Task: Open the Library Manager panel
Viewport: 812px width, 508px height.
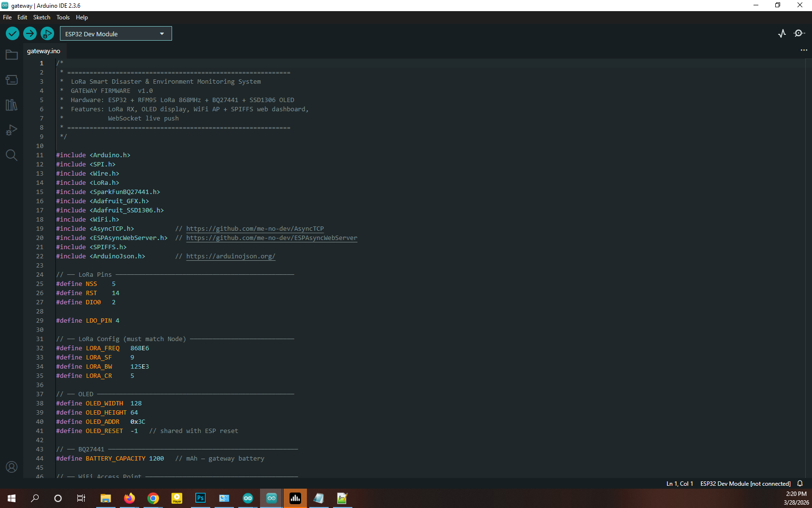Action: 12,105
